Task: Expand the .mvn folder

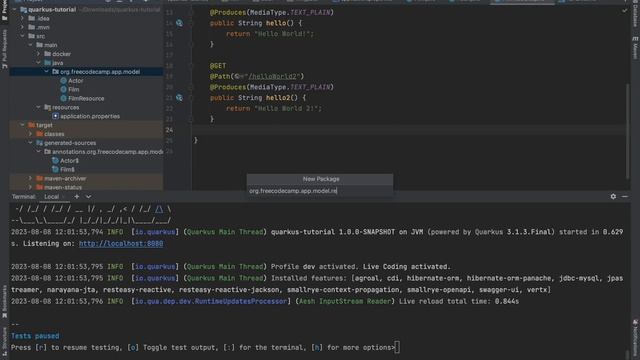Action: click(23, 27)
